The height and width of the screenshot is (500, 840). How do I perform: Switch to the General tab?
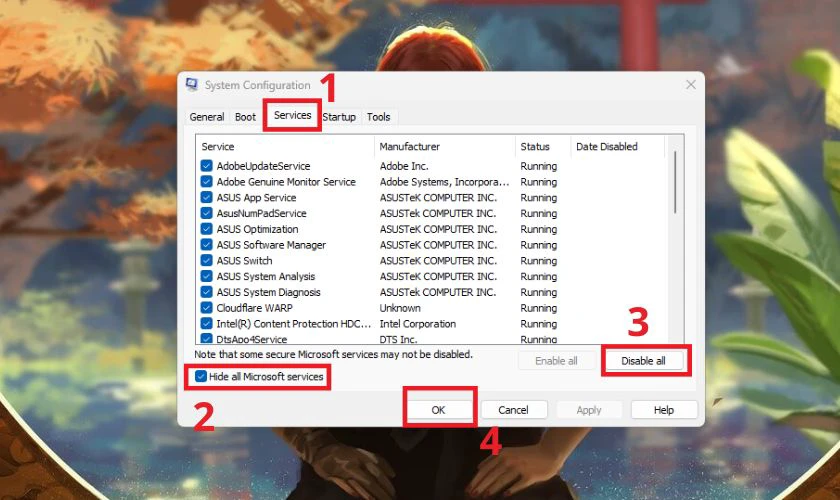coord(207,117)
